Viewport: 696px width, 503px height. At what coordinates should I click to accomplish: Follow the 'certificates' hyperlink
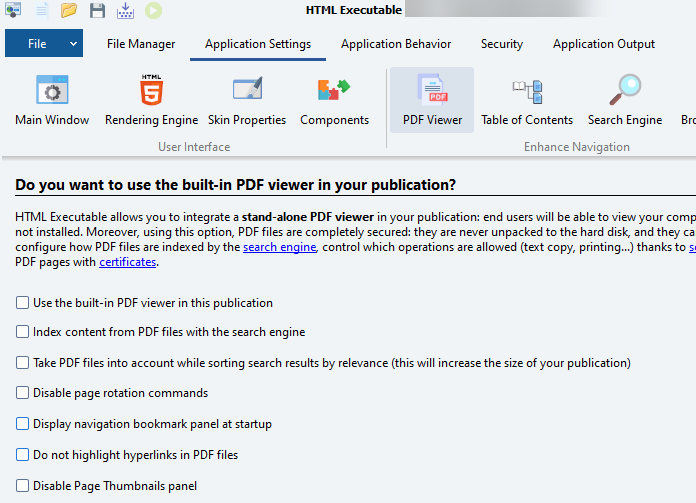pos(127,262)
